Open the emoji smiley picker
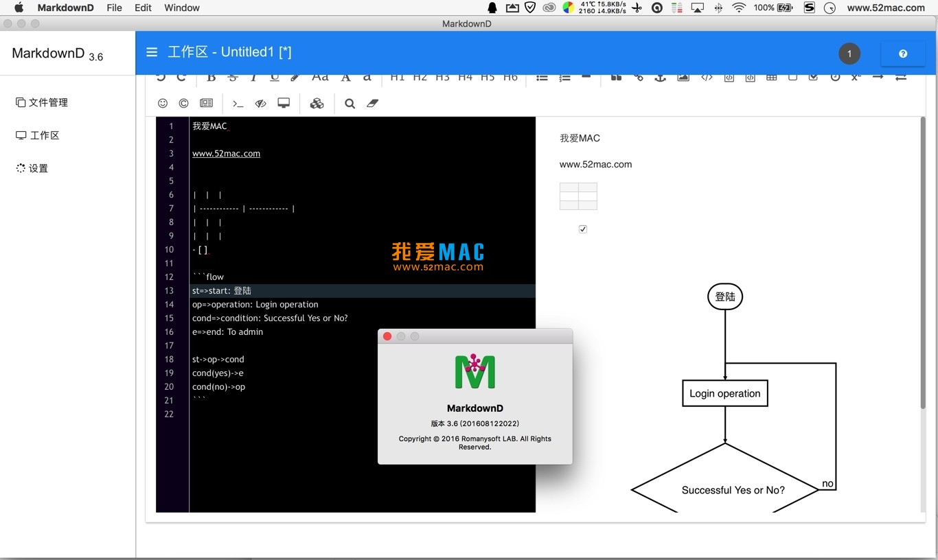The width and height of the screenshot is (938, 560). (163, 103)
